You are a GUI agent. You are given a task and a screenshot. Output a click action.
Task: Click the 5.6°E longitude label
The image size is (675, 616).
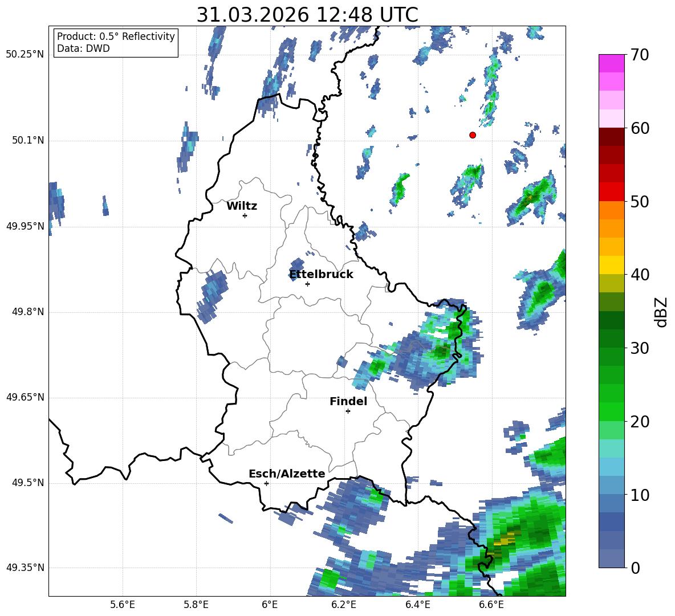click(x=123, y=605)
